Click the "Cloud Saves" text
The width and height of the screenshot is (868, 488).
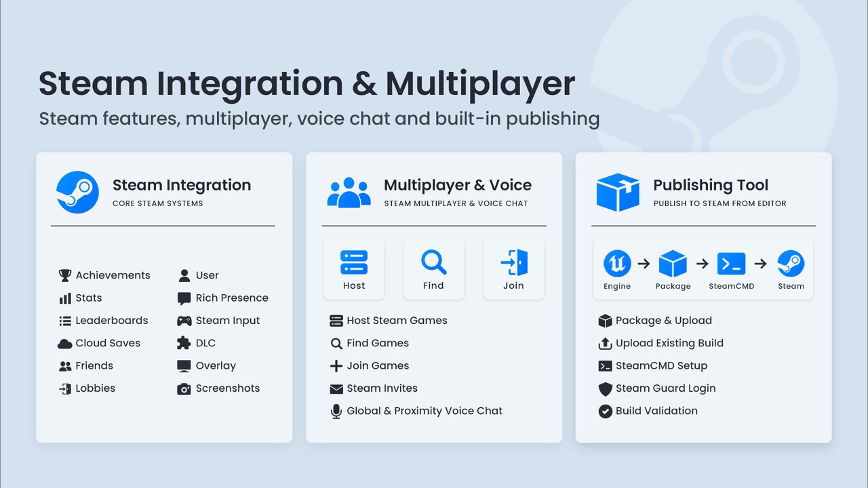pos(108,343)
